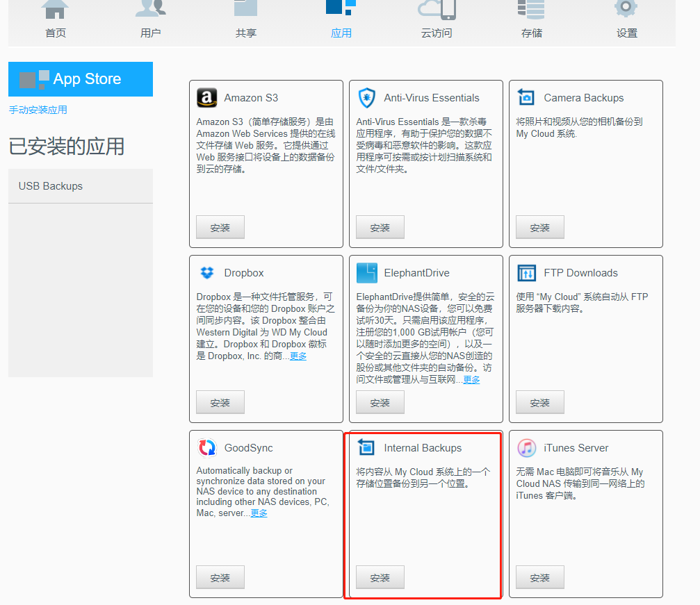
Task: Install Anti-Virus Essentials via 安装 button
Action: coord(380,228)
